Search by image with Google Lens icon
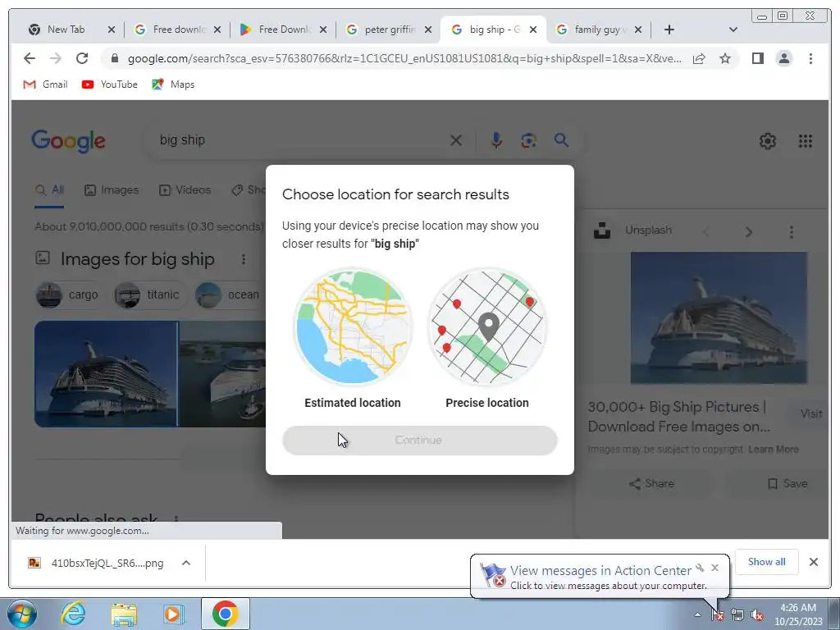 click(529, 140)
